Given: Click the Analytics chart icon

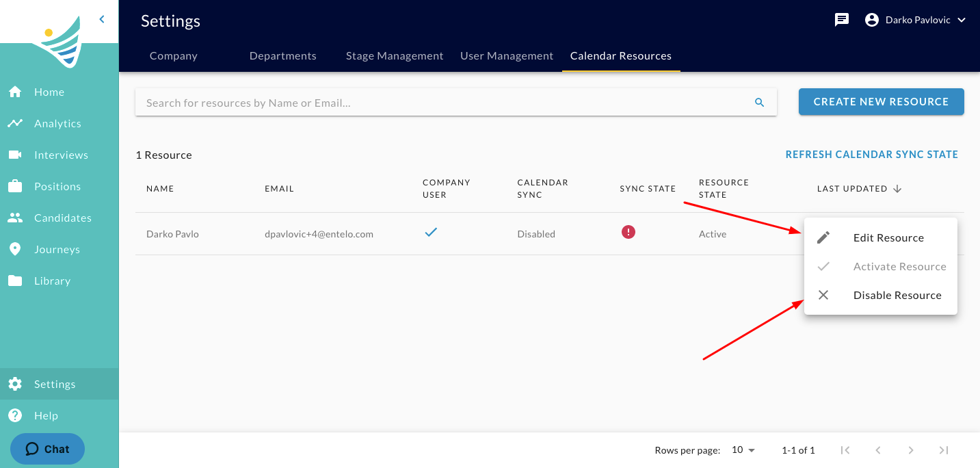Looking at the screenshot, I should coord(15,123).
